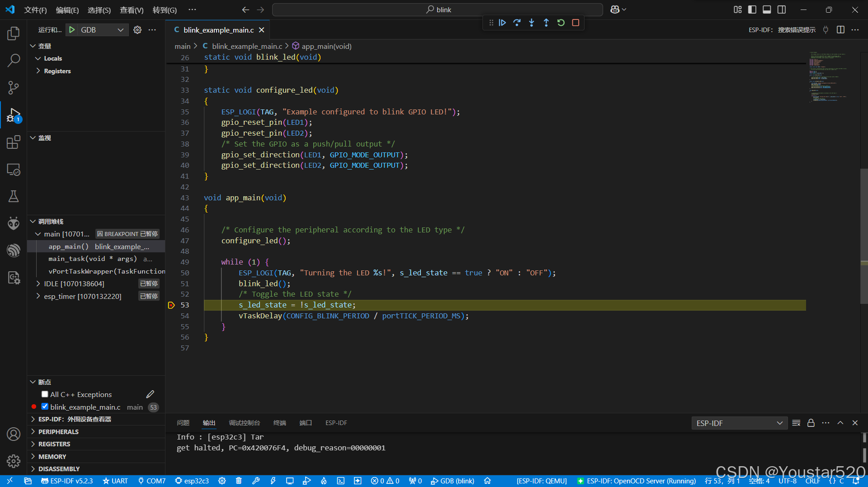This screenshot has width=868, height=487.
Task: Click OpenOCD Server (Running) status item
Action: click(x=637, y=481)
